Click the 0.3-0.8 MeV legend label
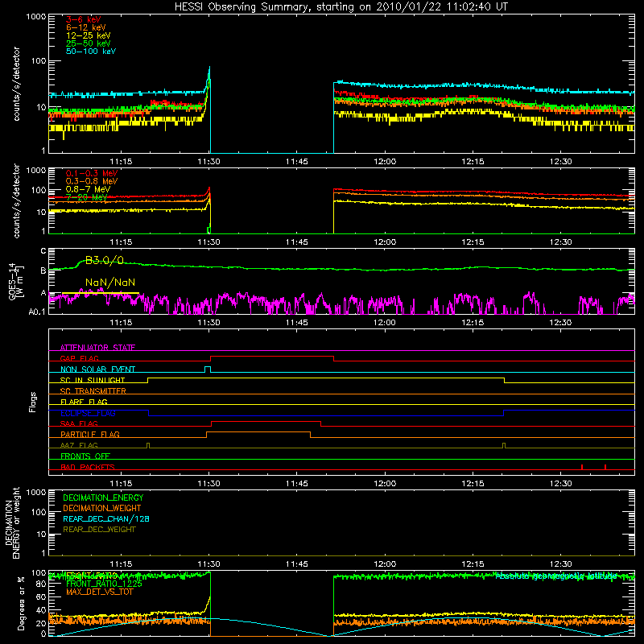 [92, 181]
